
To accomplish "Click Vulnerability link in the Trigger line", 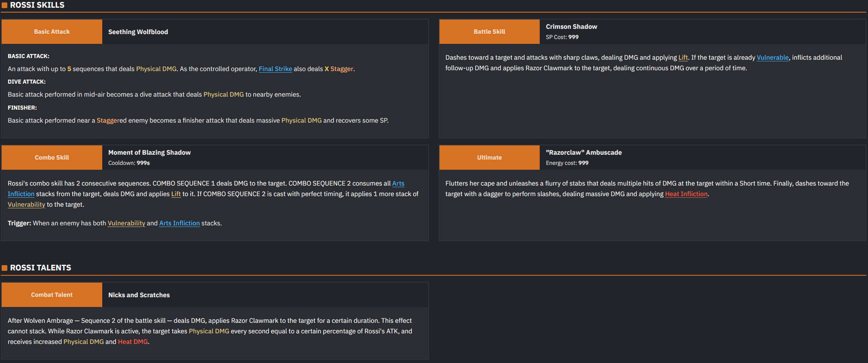I will pos(126,223).
